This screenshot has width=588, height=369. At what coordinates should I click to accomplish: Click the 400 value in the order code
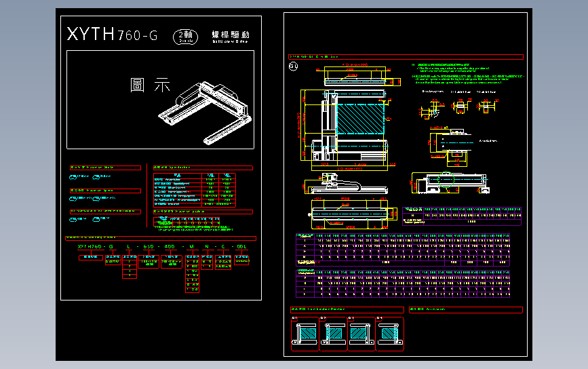(170, 246)
